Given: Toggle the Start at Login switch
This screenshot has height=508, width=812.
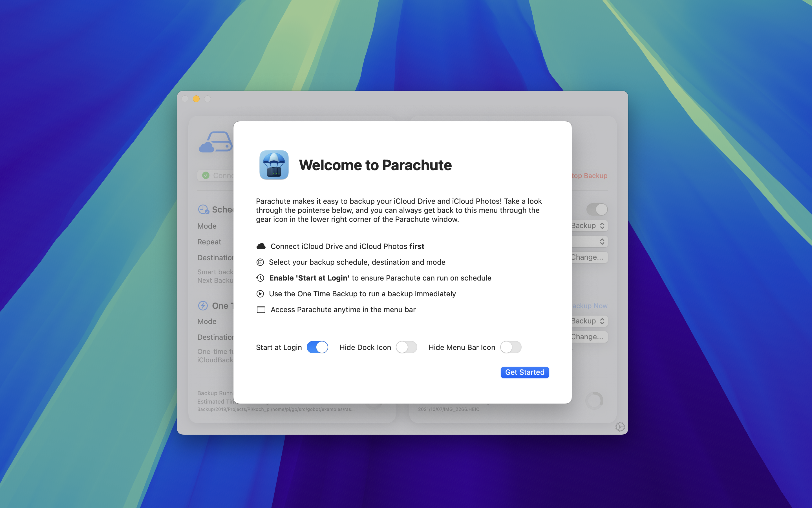Looking at the screenshot, I should [317, 347].
